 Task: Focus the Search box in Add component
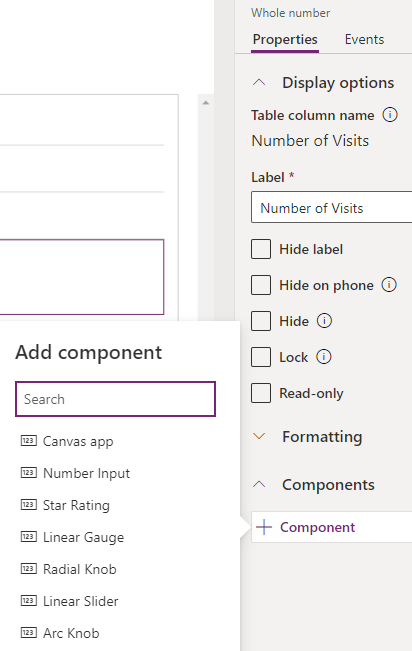click(x=115, y=399)
